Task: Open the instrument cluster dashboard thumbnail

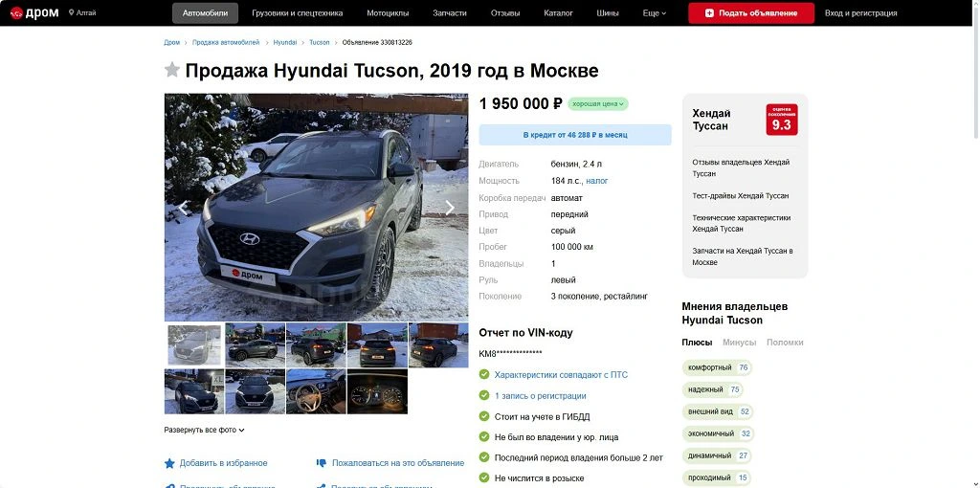Action: (377, 391)
